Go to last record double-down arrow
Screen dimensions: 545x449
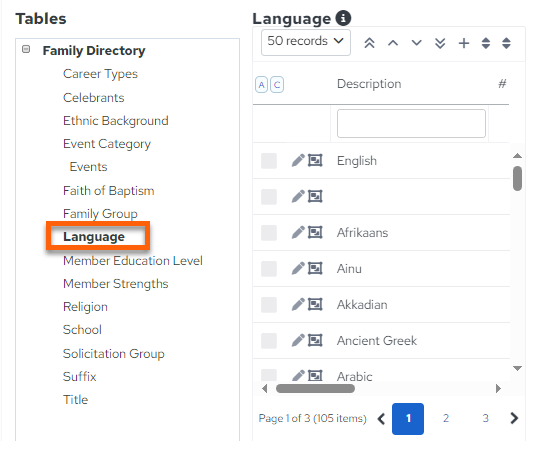click(x=440, y=43)
